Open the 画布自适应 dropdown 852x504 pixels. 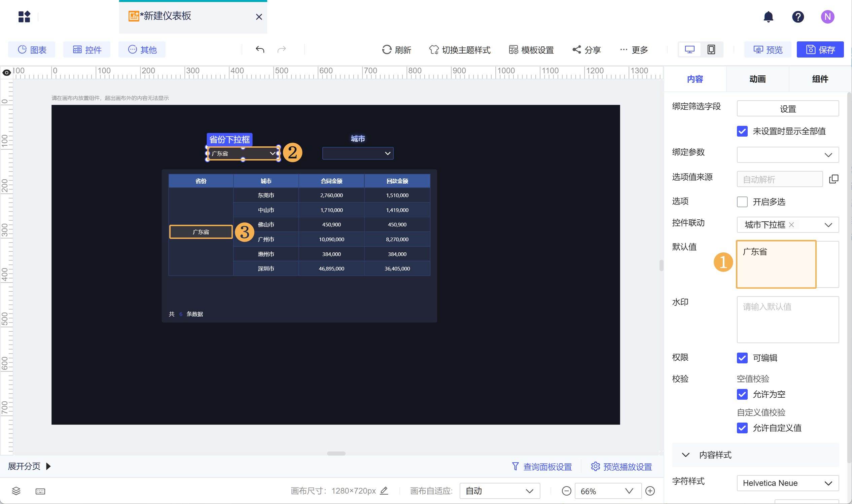[x=499, y=491]
